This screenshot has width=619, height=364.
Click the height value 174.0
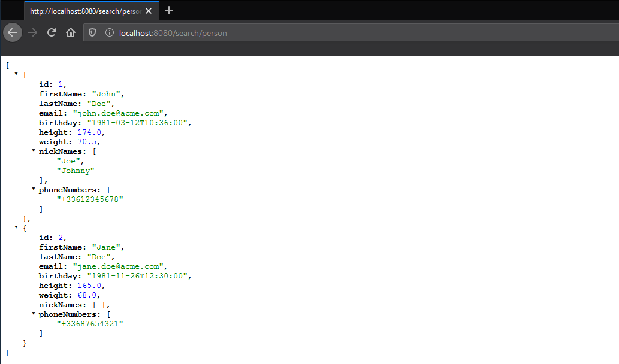89,132
